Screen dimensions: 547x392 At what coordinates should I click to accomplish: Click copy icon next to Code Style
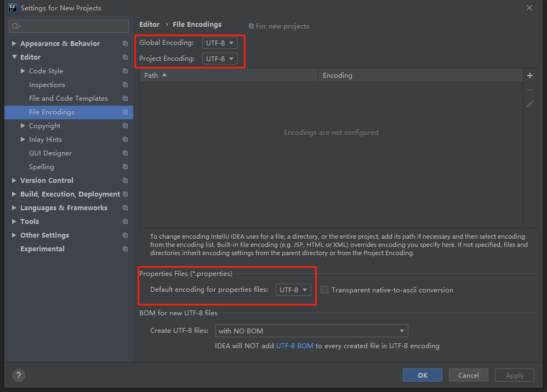(125, 71)
